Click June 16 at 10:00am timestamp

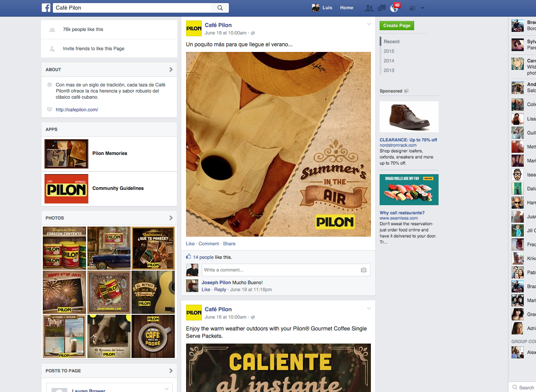point(225,317)
